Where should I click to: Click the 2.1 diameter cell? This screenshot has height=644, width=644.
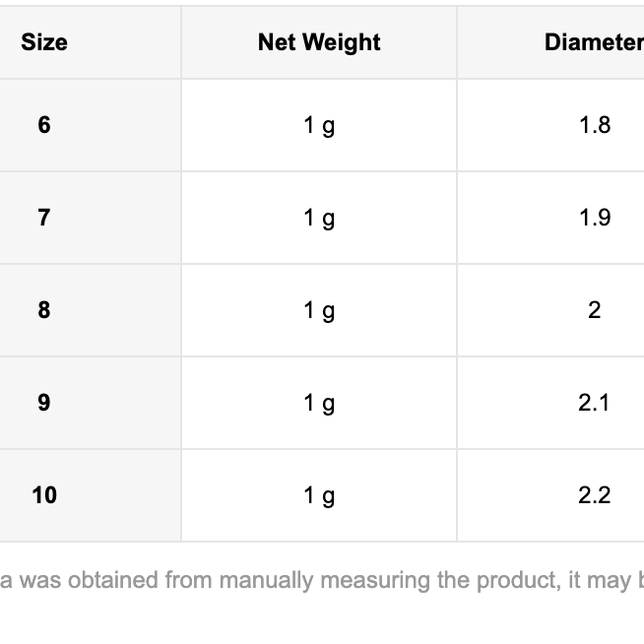(x=595, y=403)
